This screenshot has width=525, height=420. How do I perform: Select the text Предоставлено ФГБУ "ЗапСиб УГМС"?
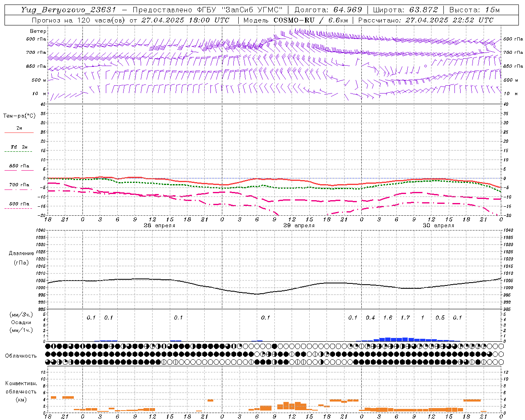pyautogui.click(x=208, y=10)
